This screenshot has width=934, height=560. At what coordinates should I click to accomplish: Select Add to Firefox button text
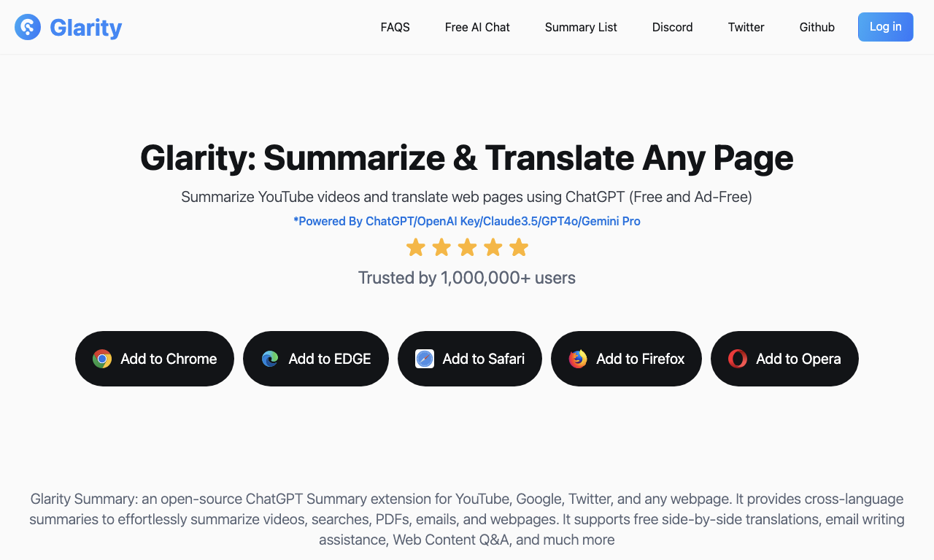coord(641,359)
